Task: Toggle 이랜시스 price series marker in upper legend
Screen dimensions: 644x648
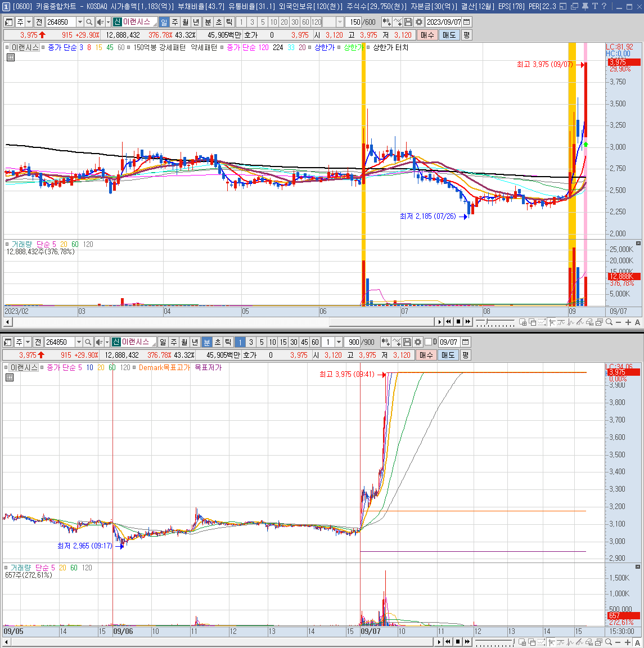Action: pyautogui.click(x=7, y=47)
